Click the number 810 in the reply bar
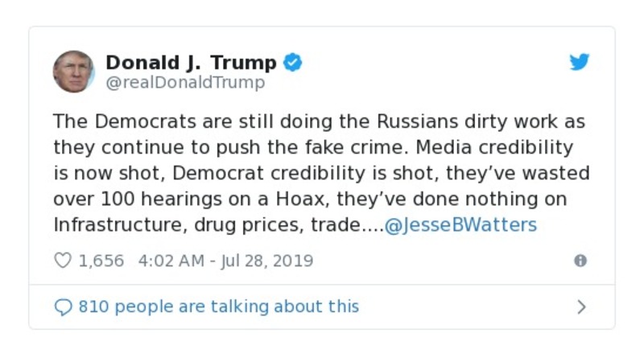 coord(93,307)
